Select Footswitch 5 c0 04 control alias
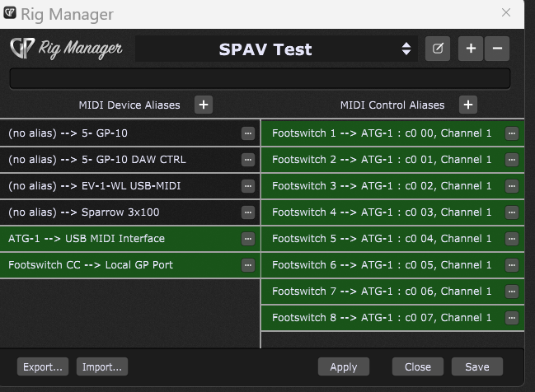 click(392, 239)
